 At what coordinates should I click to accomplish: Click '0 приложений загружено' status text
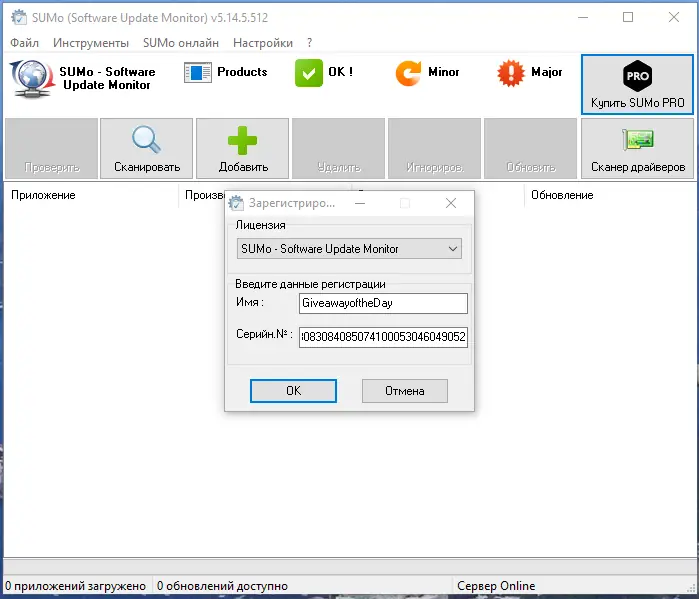coord(75,586)
